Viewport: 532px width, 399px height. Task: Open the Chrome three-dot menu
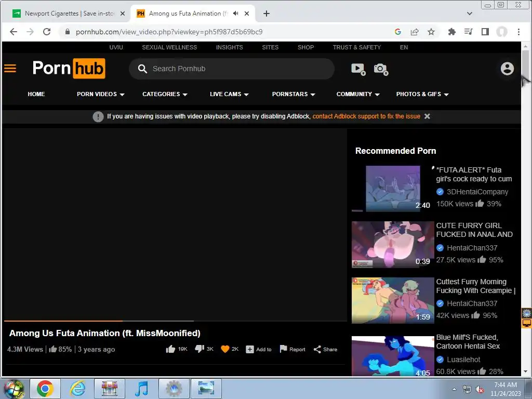[518, 32]
